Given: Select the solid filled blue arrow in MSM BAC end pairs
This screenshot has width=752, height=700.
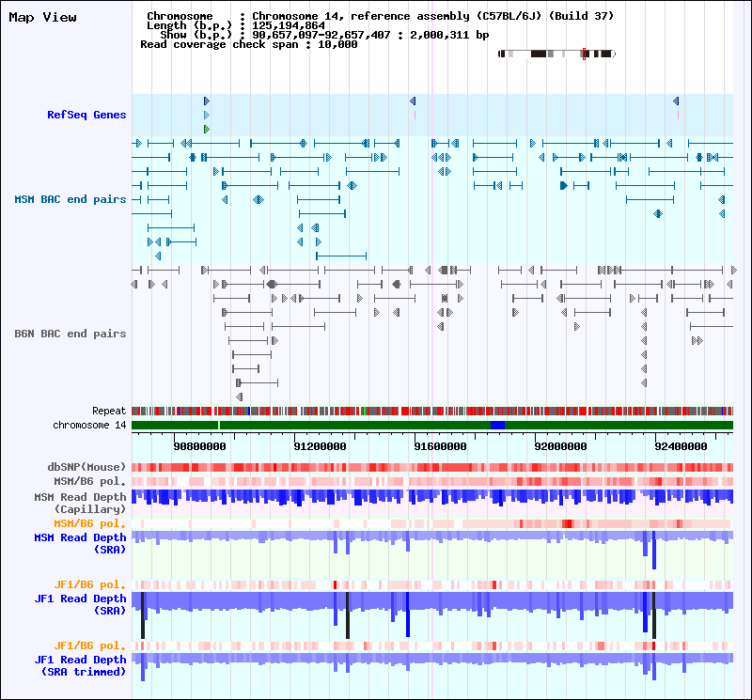Looking at the screenshot, I should point(564,185).
